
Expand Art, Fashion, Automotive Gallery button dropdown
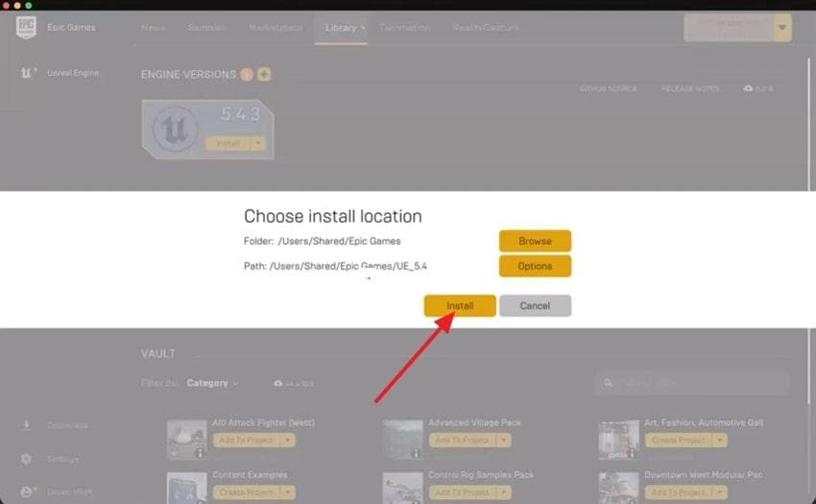pyautogui.click(x=720, y=441)
